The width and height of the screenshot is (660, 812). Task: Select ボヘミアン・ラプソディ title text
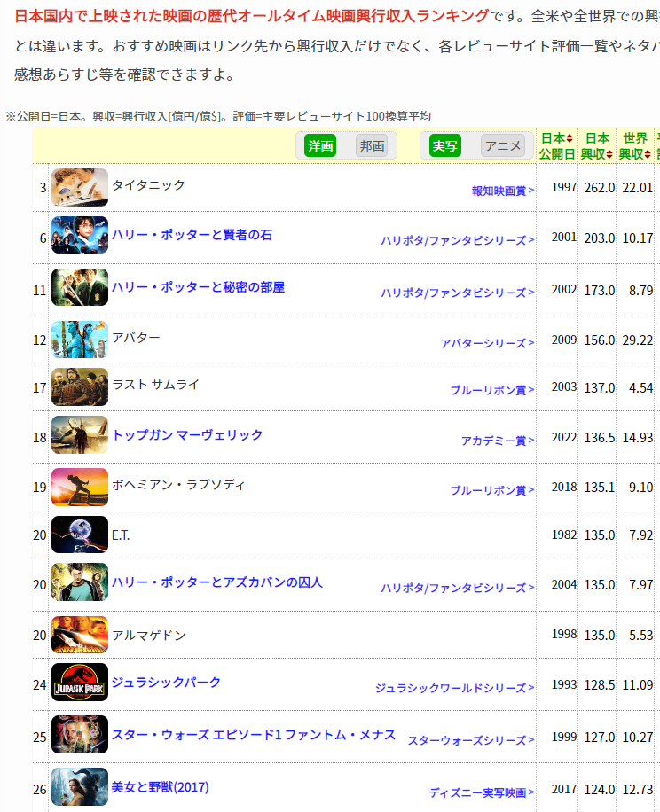pos(178,485)
